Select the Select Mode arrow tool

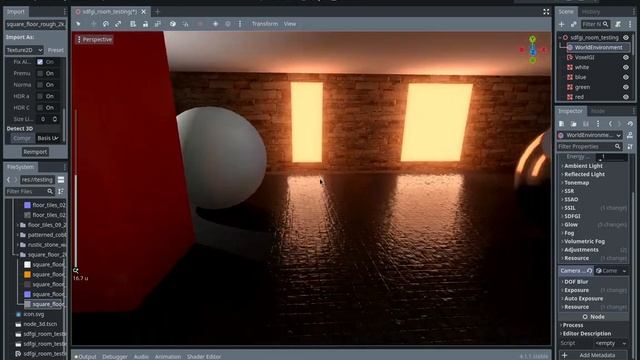point(78,24)
